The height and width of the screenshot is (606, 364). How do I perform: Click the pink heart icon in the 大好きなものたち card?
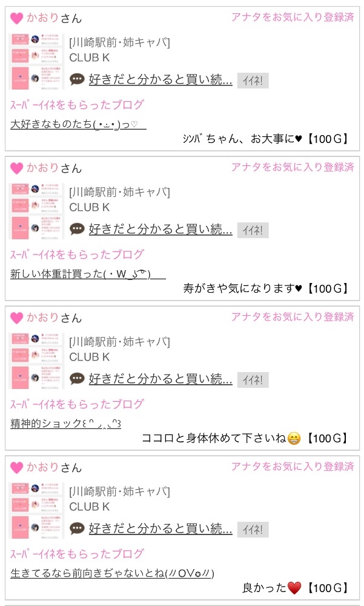coord(17,19)
